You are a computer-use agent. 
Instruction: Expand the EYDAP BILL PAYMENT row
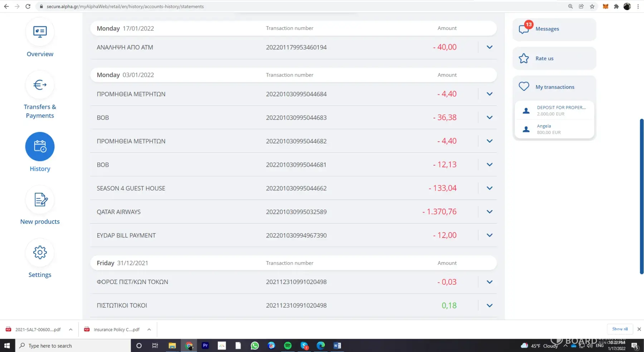[489, 235]
